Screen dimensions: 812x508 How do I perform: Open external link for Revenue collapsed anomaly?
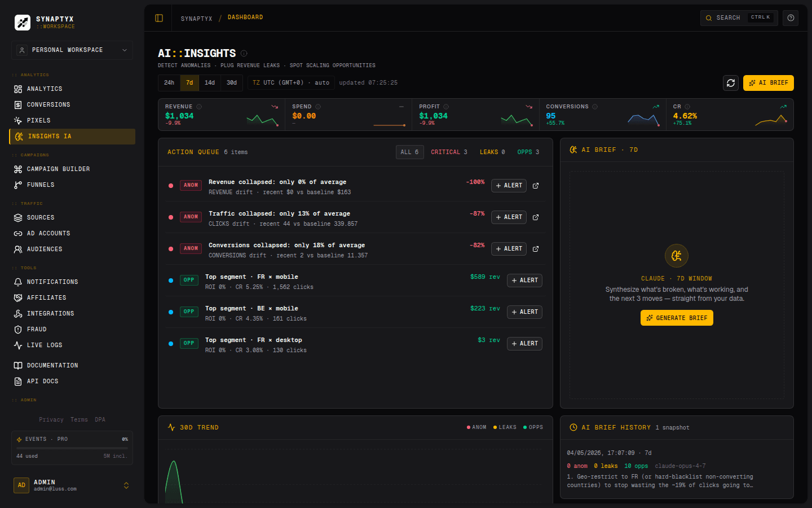coord(536,186)
